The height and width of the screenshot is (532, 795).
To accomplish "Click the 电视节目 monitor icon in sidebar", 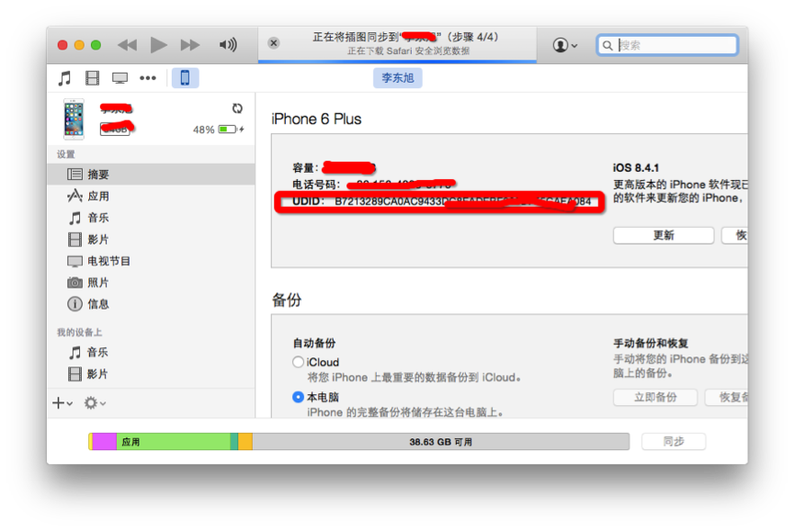I will 74,262.
